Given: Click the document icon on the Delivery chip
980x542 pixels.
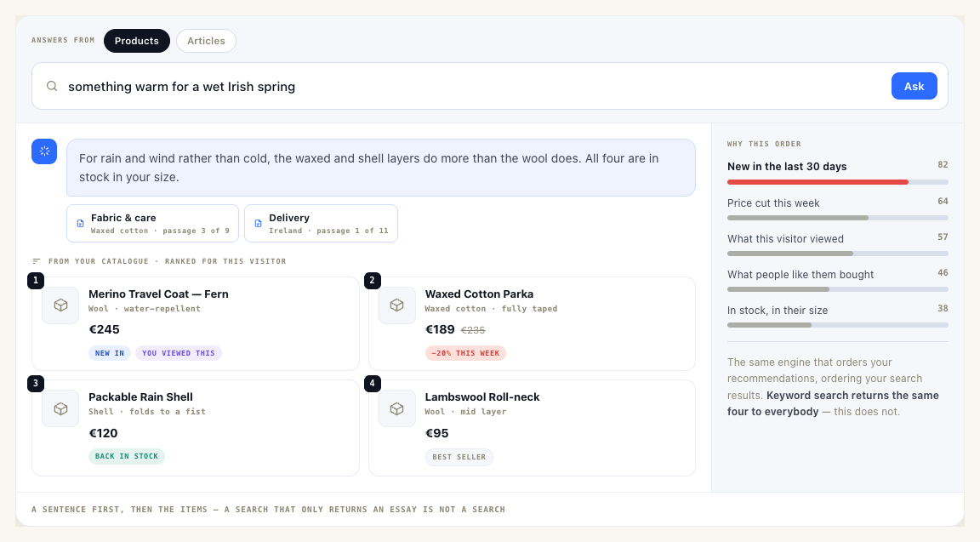Looking at the screenshot, I should (258, 223).
